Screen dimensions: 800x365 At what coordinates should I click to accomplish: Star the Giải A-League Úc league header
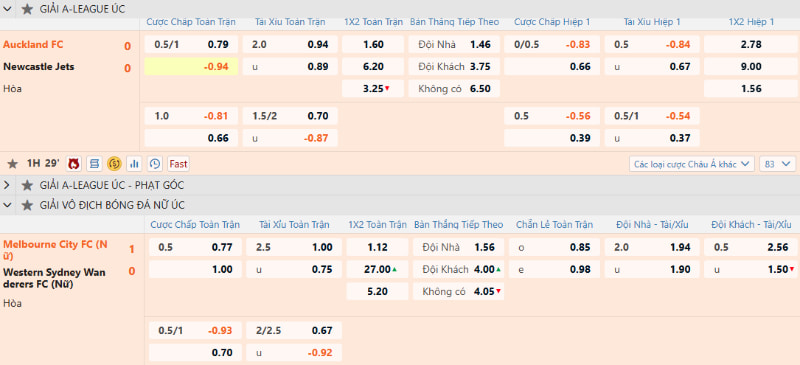point(27,9)
